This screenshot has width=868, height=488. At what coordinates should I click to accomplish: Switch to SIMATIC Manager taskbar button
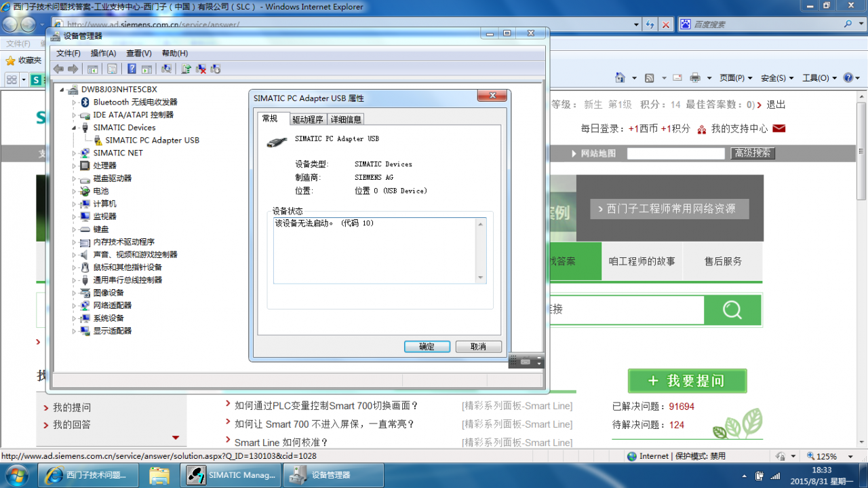point(231,475)
